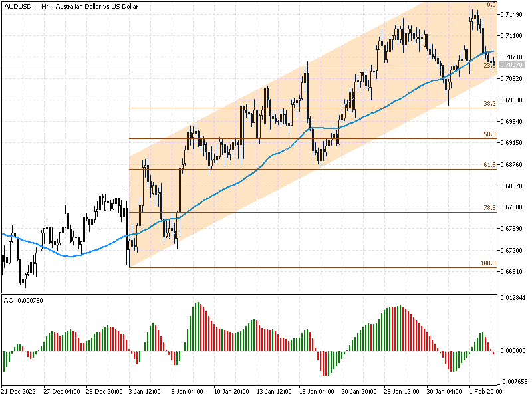Image resolution: width=532 pixels, height=399 pixels.
Task: Select the 100.0 Fibonacci level label
Action: pos(488,263)
